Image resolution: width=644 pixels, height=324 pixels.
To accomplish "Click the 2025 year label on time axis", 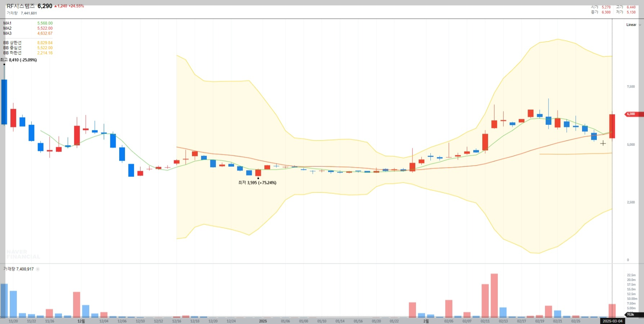I will (263, 321).
